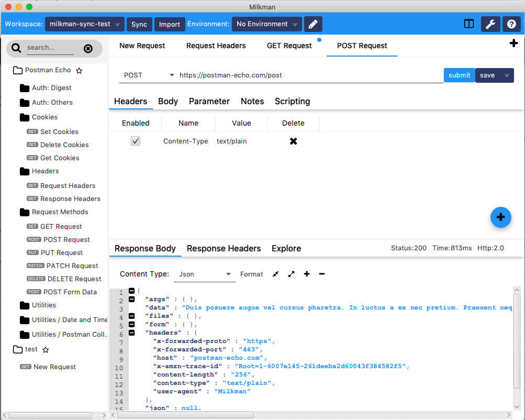Click the Request Methods folder icon

tap(25, 212)
